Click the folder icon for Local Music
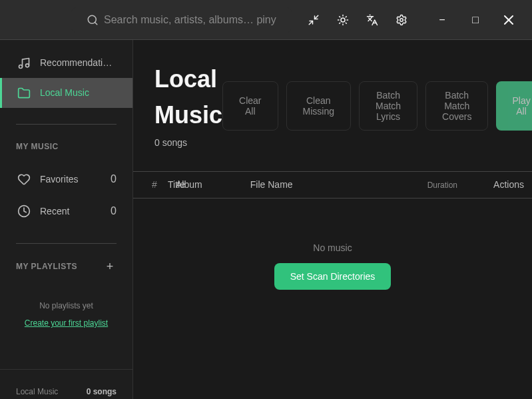 (x=24, y=93)
